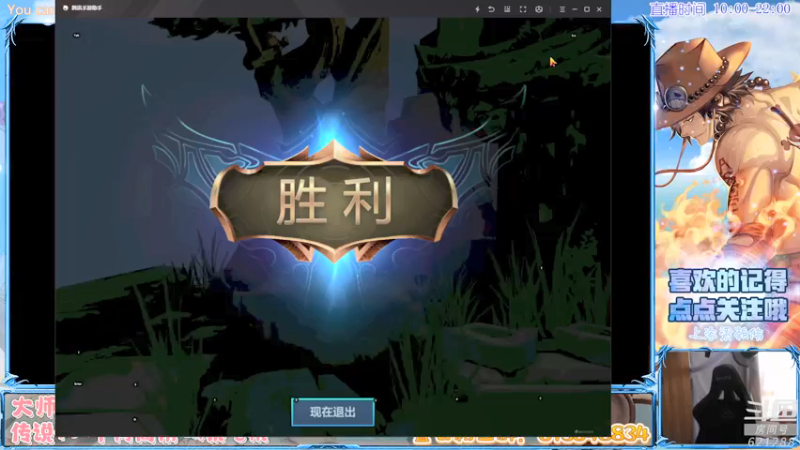
Task: Toggle fullscreen icon in emulator title bar
Action: pyautogui.click(x=523, y=9)
